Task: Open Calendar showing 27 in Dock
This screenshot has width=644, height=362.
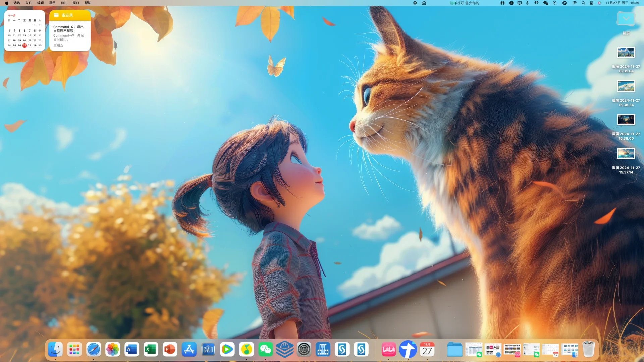Action: point(427,350)
